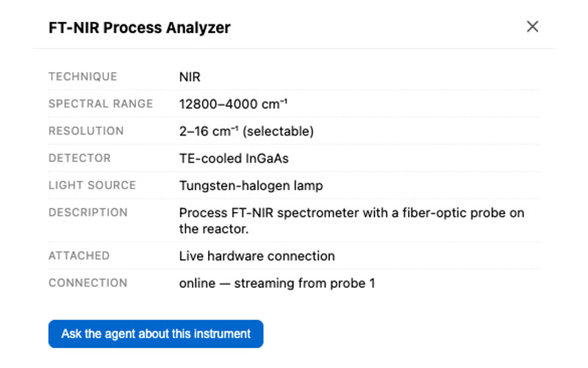Image resolution: width=588 pixels, height=368 pixels.
Task: Click the DETECTOR label
Action: tap(79, 158)
